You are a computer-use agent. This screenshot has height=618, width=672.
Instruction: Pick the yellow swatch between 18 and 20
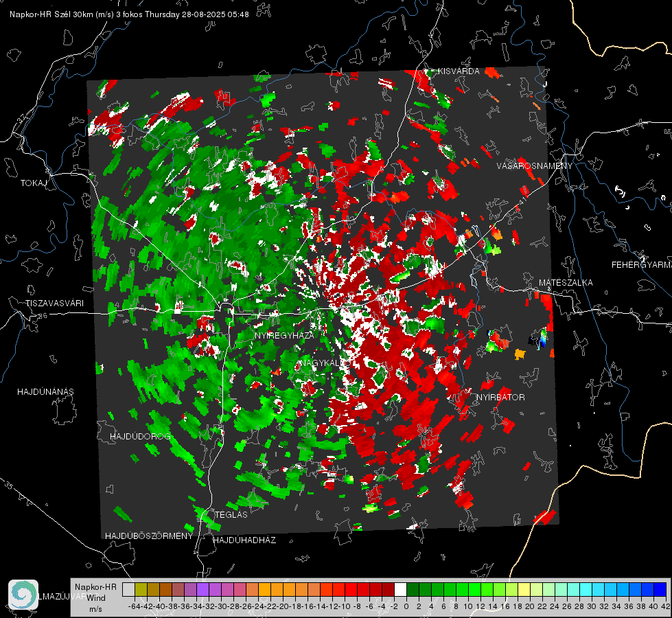click(524, 589)
